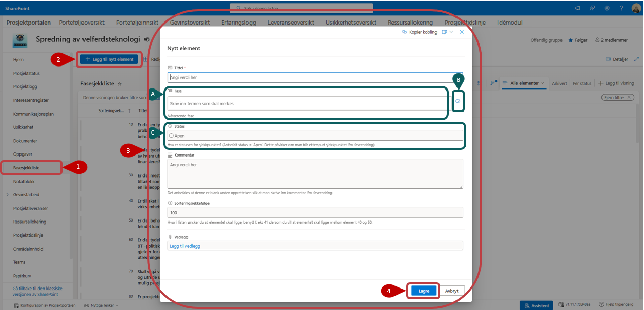Open SharePoint settings gear
Image resolution: width=644 pixels, height=310 pixels.
pyautogui.click(x=607, y=8)
